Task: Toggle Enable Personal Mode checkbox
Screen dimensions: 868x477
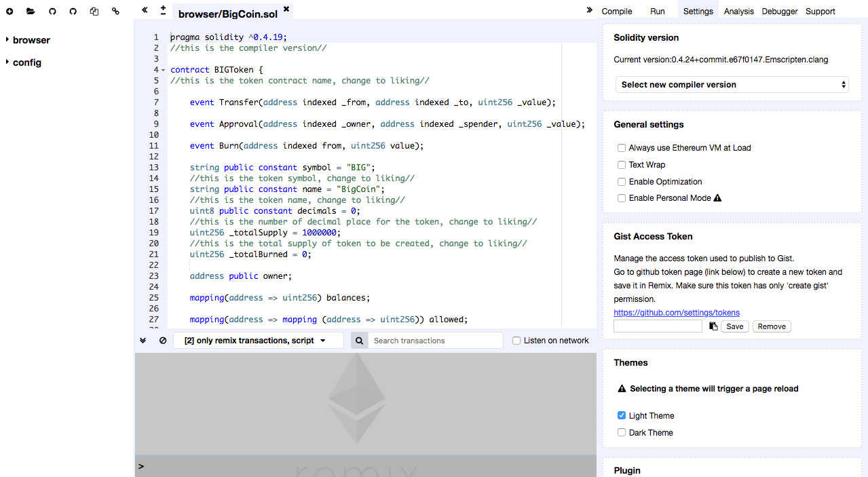Action: tap(622, 198)
